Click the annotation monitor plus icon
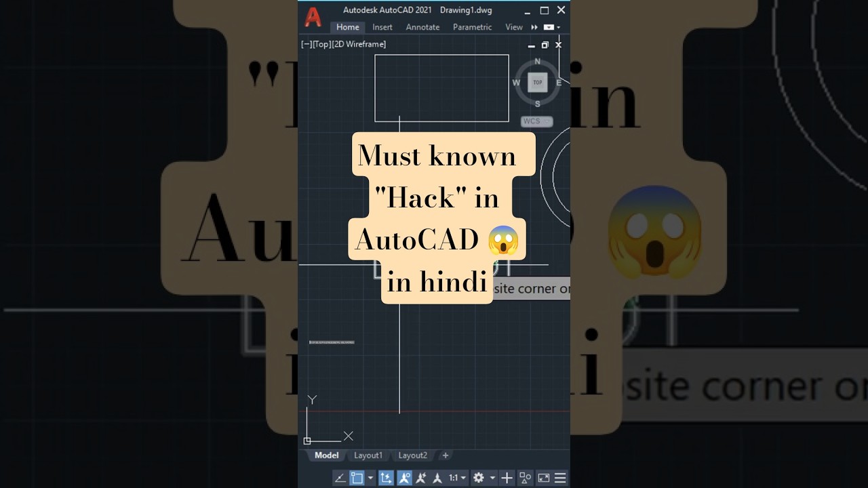Image resolution: width=868 pixels, height=488 pixels. tap(507, 478)
